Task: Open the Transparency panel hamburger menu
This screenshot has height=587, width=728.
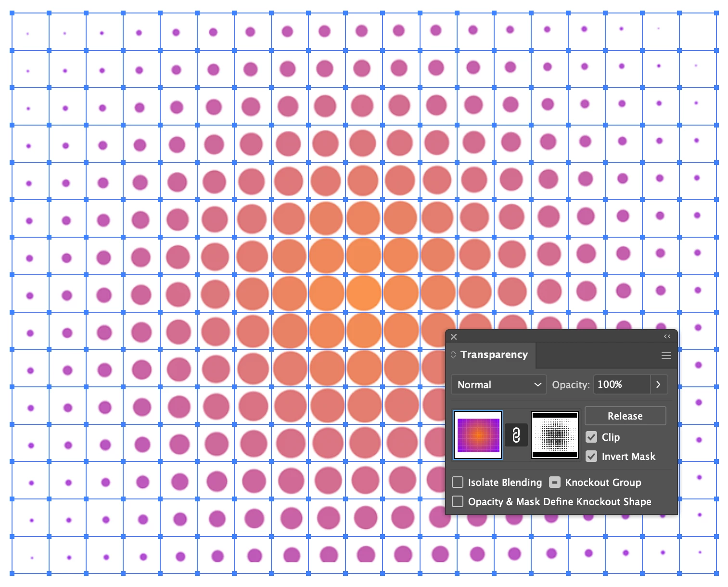Action: (x=666, y=356)
